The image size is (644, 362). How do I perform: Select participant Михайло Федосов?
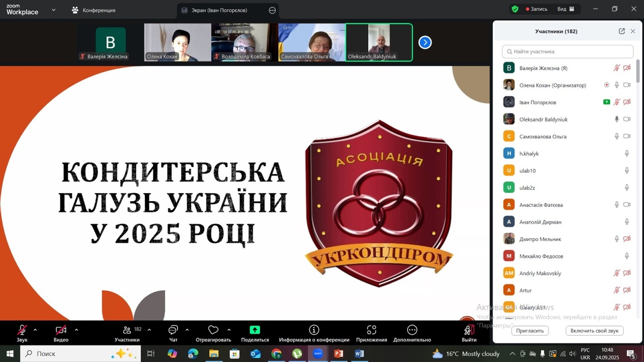click(x=567, y=256)
